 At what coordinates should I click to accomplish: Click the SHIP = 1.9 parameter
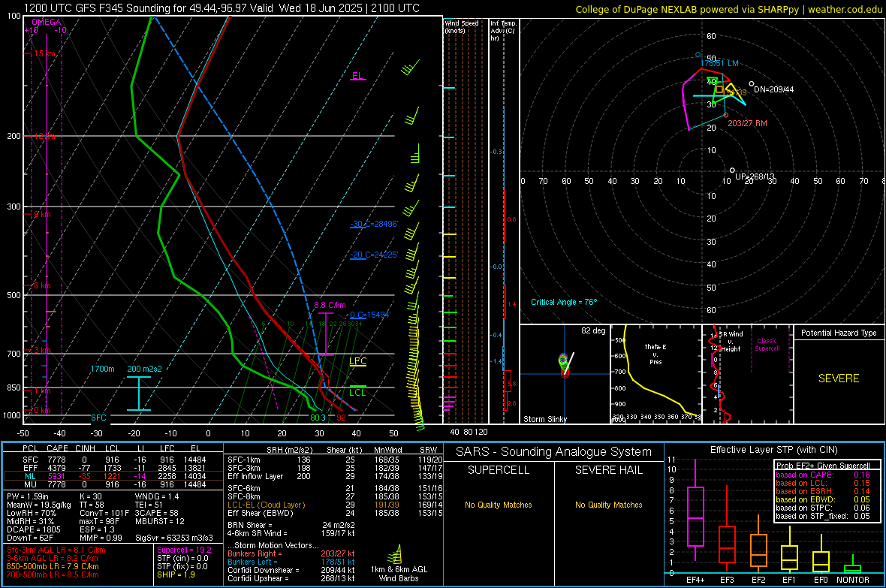pos(176,574)
